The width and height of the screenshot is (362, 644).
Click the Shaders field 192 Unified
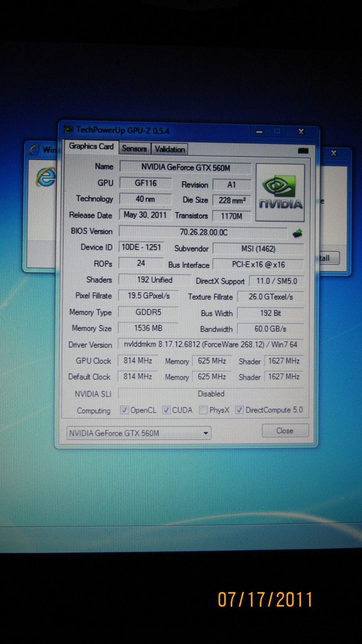click(x=155, y=280)
